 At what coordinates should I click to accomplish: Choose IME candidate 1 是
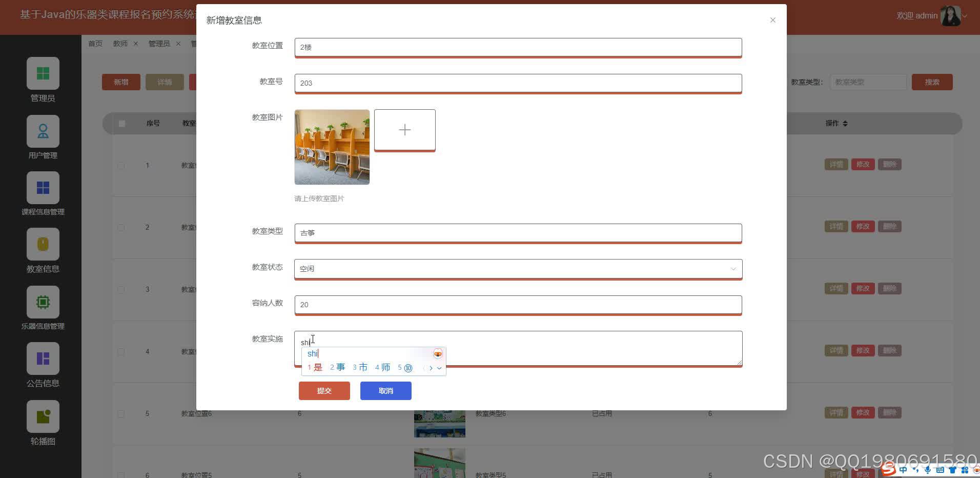pyautogui.click(x=315, y=367)
